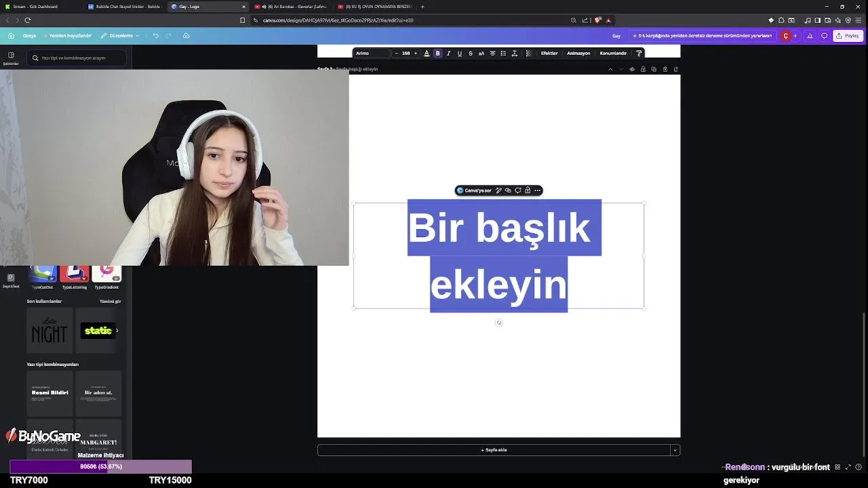Screen dimensions: 868x488
Task: Lock the selected text element
Action: pos(528,190)
